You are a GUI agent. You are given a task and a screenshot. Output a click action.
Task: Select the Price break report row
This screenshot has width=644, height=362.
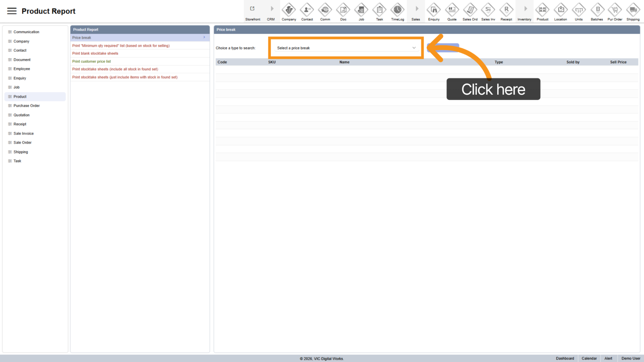click(140, 38)
